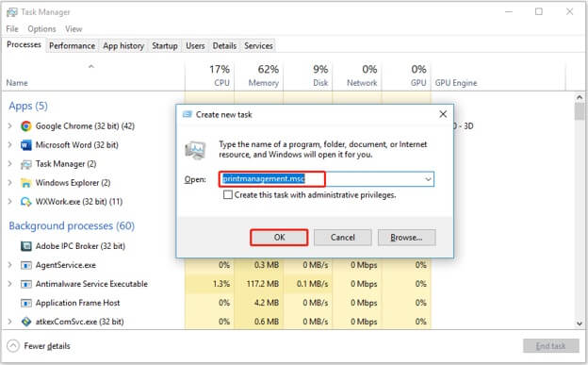The height and width of the screenshot is (365, 588).
Task: Expand the Google Chrome process group
Action: (10, 126)
